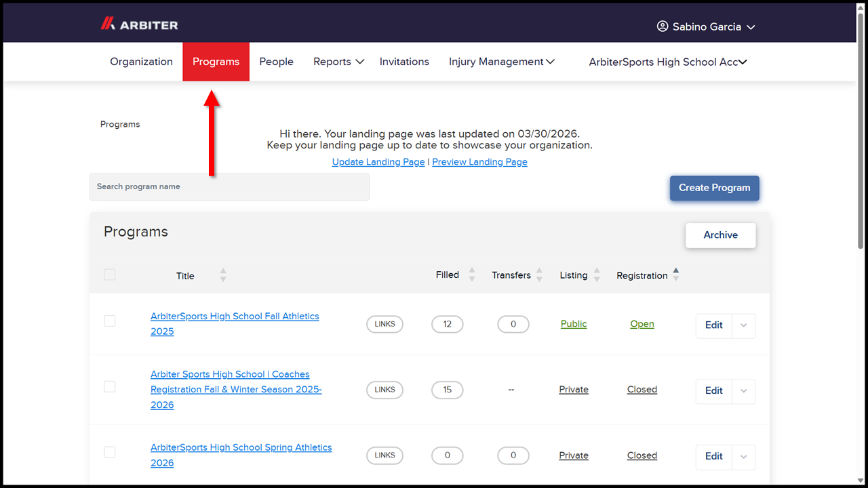This screenshot has height=488, width=868.
Task: Open ArbiterSports High School Spring Athletics 2026 program
Action: (x=241, y=455)
